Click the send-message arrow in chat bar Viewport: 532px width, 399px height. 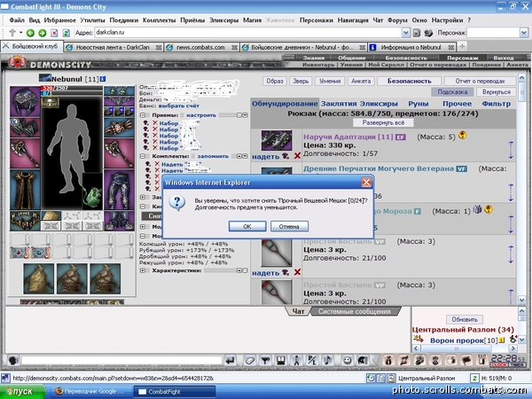pos(231,360)
